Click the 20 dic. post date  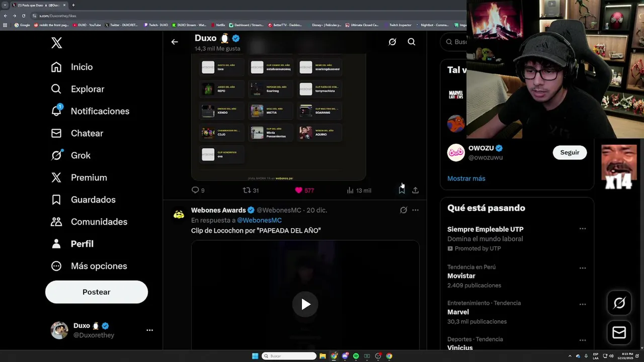tap(316, 210)
